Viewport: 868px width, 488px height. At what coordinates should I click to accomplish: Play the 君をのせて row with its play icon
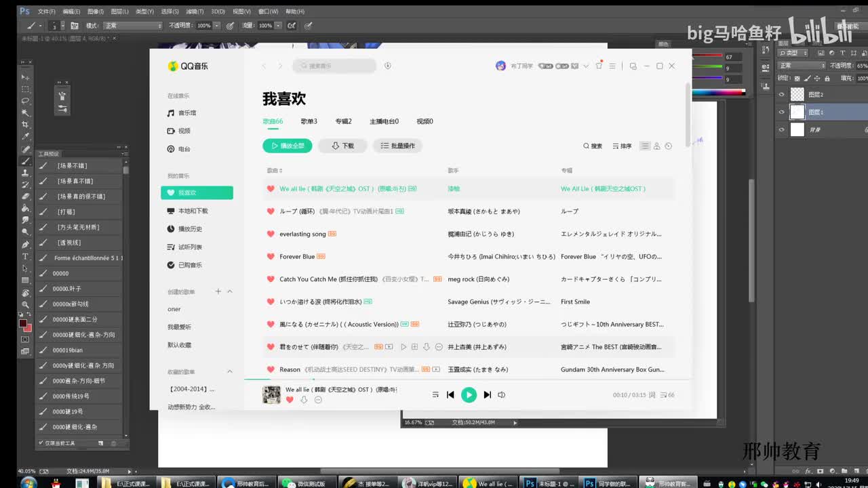[x=403, y=347]
